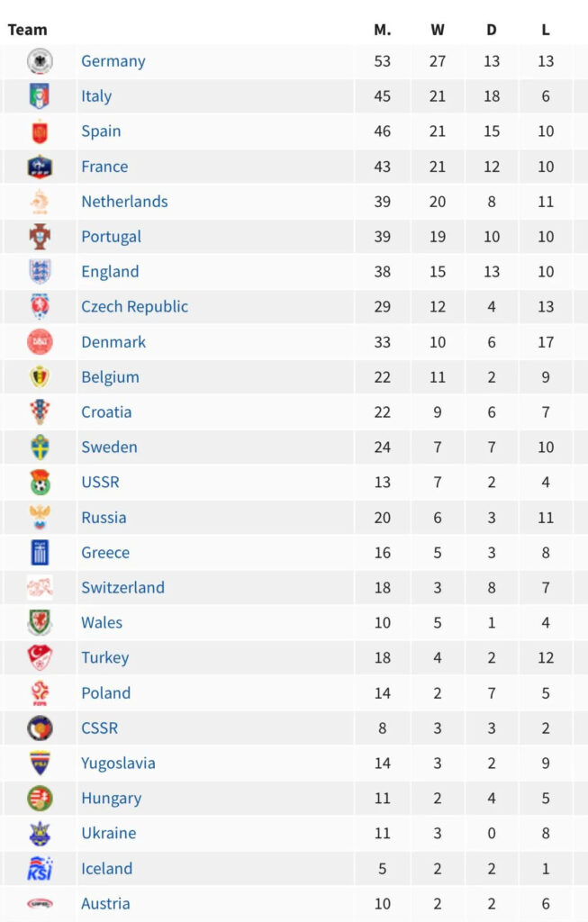Click the Team column header

[x=27, y=30]
